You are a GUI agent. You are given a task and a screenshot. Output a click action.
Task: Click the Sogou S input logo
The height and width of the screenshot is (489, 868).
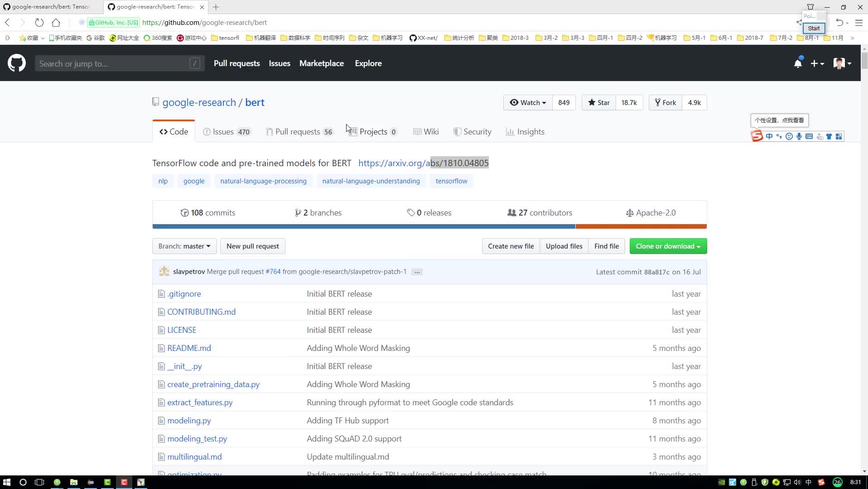pos(757,136)
